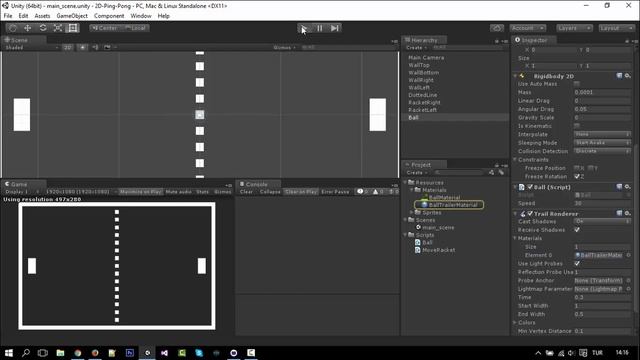Image resolution: width=640 pixels, height=360 pixels.
Task: Open Cast Shadows dropdown
Action: 602,221
